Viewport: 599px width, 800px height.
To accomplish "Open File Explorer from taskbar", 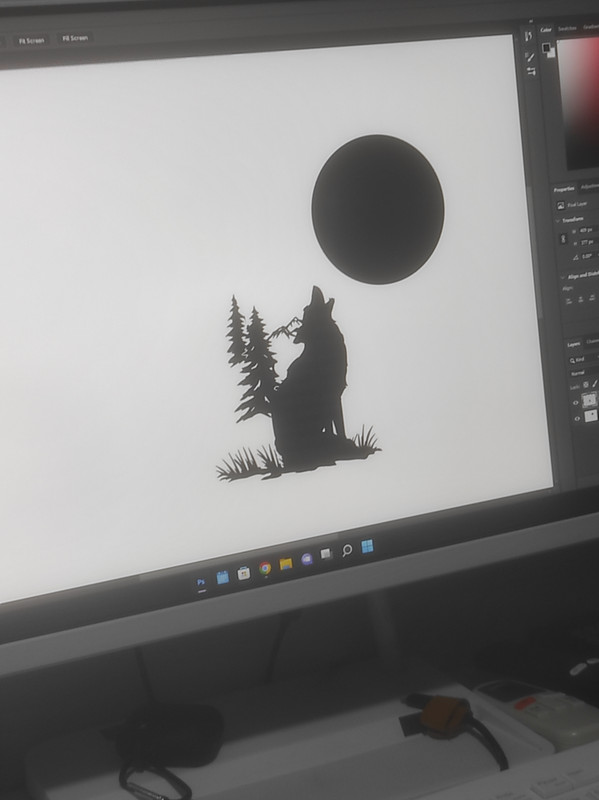I will 286,564.
